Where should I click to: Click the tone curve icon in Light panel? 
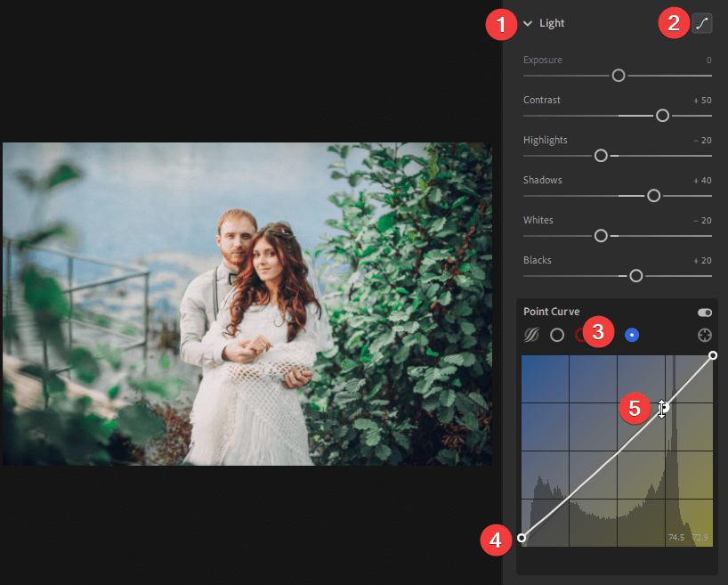click(x=702, y=24)
